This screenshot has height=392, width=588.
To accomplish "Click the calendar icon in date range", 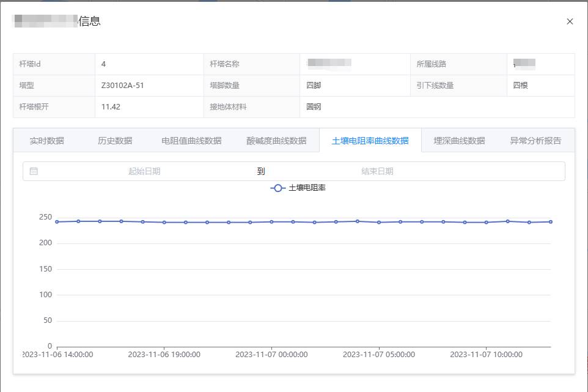I will pyautogui.click(x=34, y=171).
